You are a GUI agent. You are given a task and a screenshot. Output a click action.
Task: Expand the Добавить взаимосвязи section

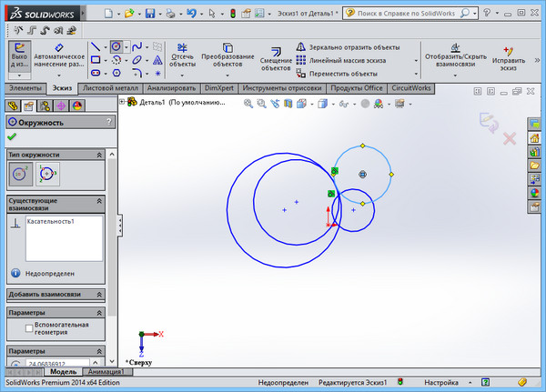point(98,295)
